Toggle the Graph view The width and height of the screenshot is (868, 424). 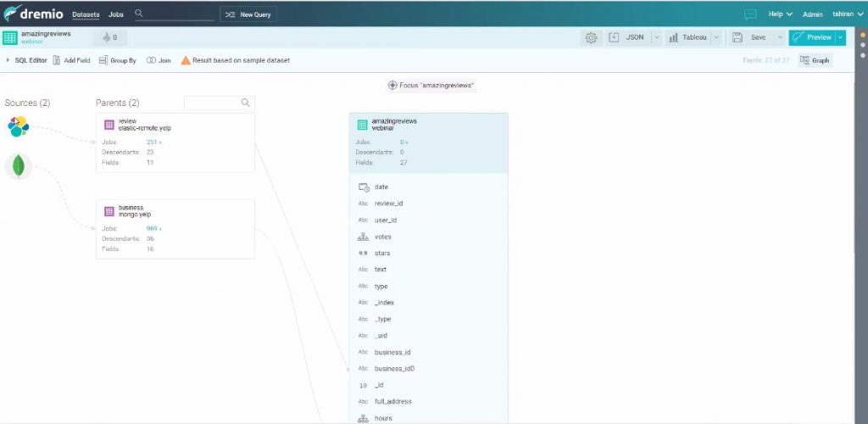point(815,60)
